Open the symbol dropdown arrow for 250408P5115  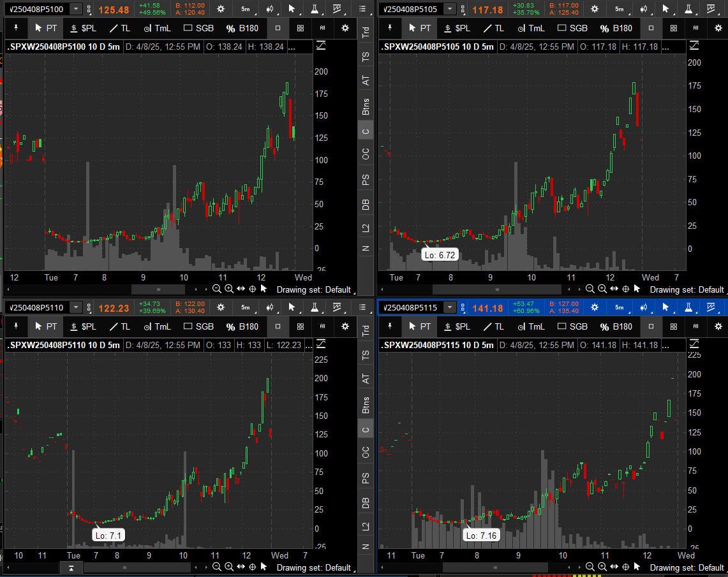point(450,307)
